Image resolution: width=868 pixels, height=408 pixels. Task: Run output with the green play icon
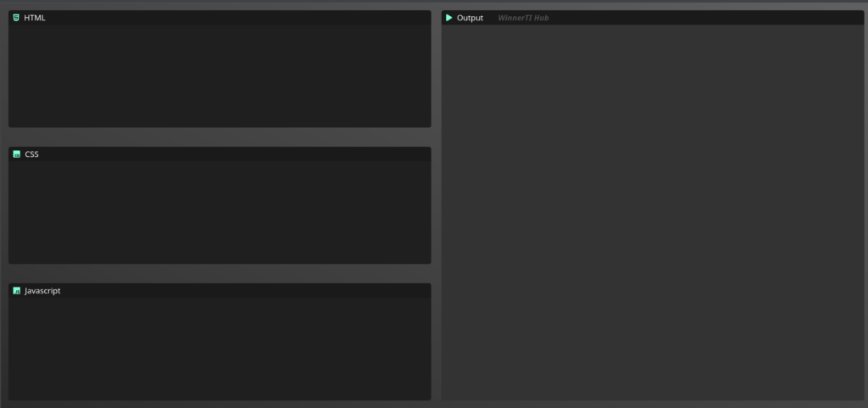tap(449, 18)
